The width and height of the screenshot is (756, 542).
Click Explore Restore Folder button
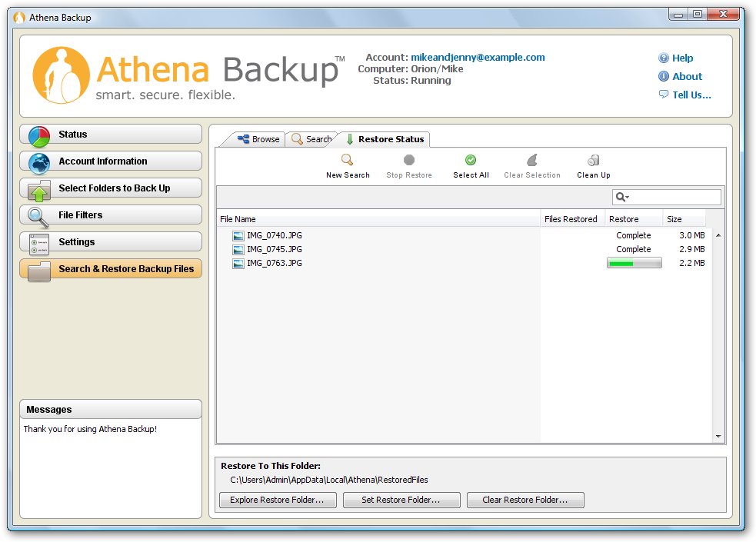(278, 500)
